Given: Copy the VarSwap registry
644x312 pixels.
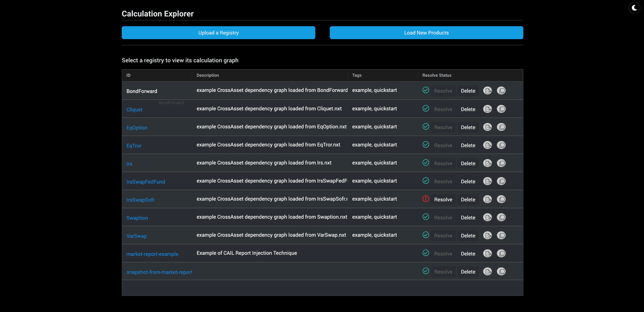Looking at the screenshot, I should click(x=501, y=235).
